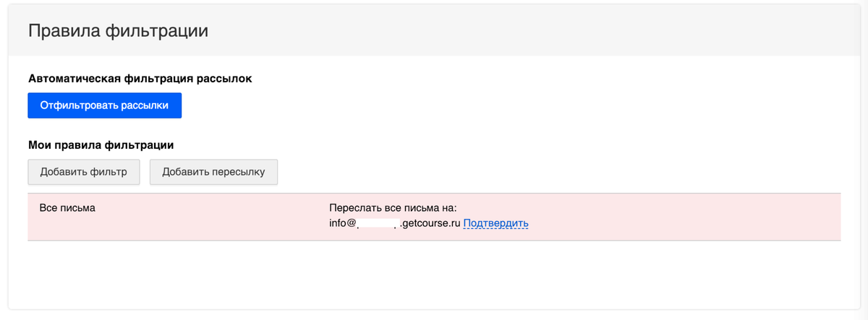Click the word рассылки in the blue button

coord(145,105)
